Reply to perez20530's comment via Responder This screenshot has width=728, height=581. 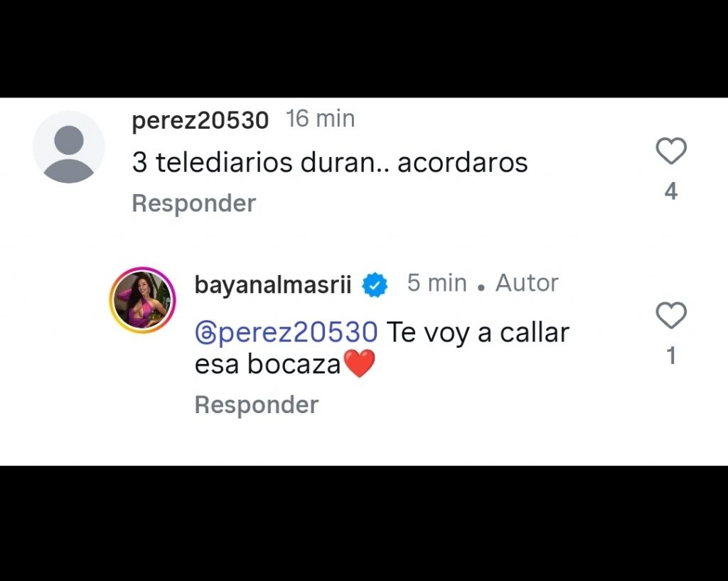tap(194, 203)
